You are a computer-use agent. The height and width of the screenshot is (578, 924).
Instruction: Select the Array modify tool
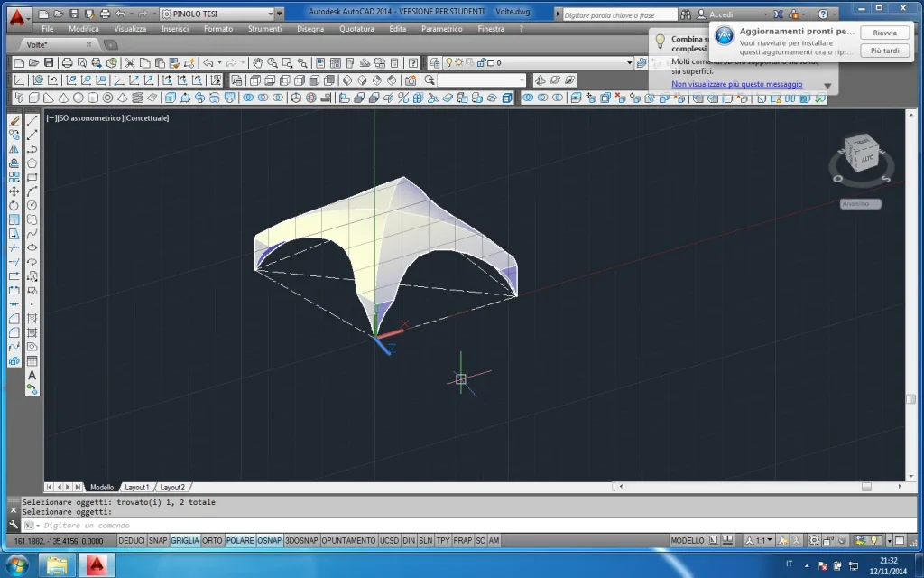pyautogui.click(x=14, y=178)
